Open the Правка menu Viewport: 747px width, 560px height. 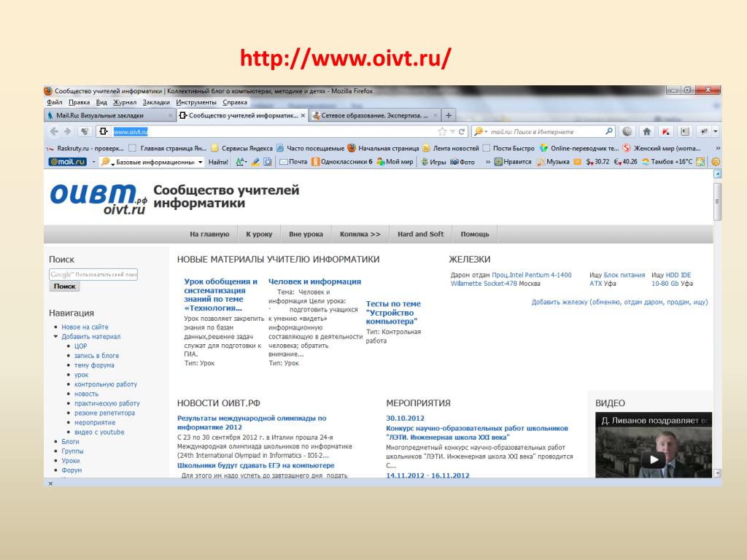point(79,102)
